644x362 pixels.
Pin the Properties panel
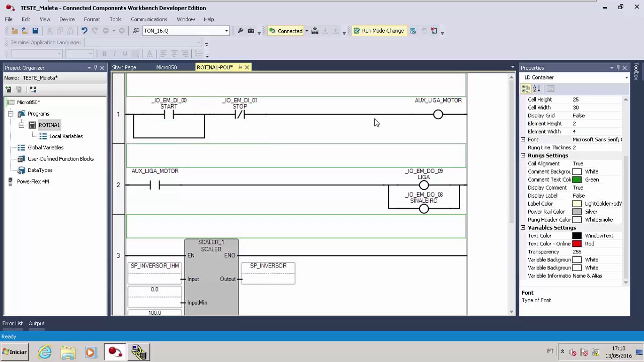click(x=618, y=67)
